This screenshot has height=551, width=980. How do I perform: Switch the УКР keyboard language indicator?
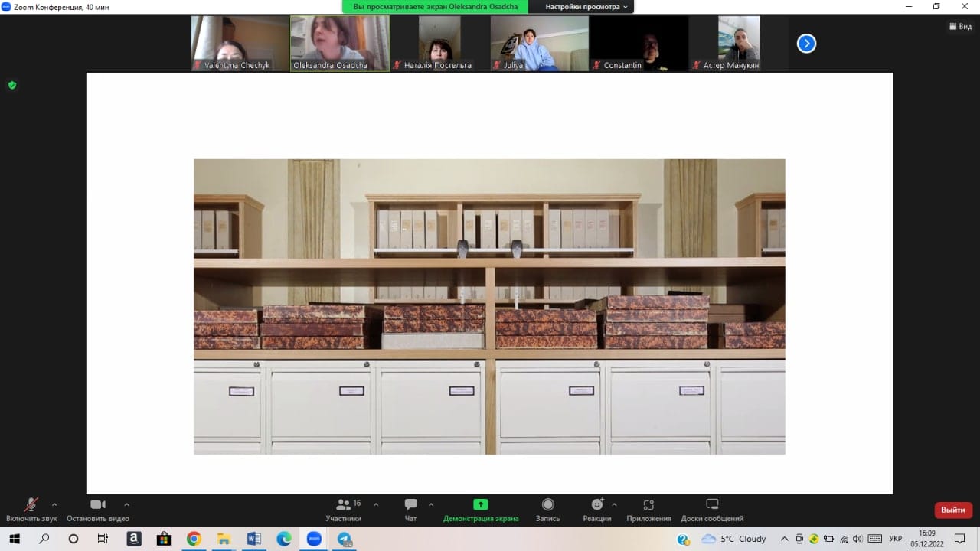(895, 539)
